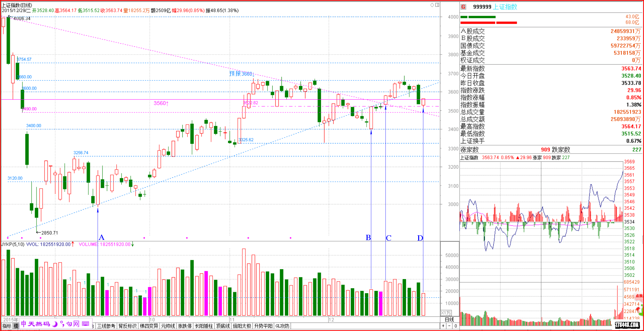Click the 3560↑ magenta price label
644x331 pixels.
(161, 103)
